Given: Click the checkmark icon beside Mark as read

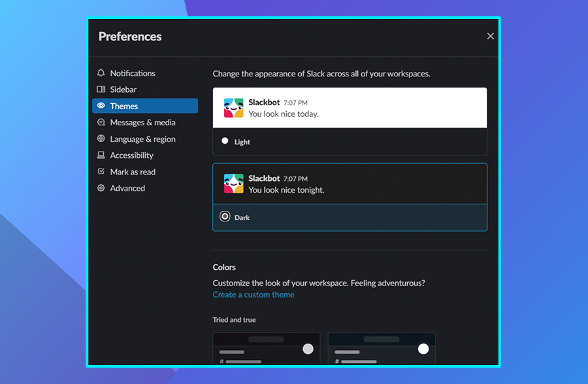Looking at the screenshot, I should 101,171.
